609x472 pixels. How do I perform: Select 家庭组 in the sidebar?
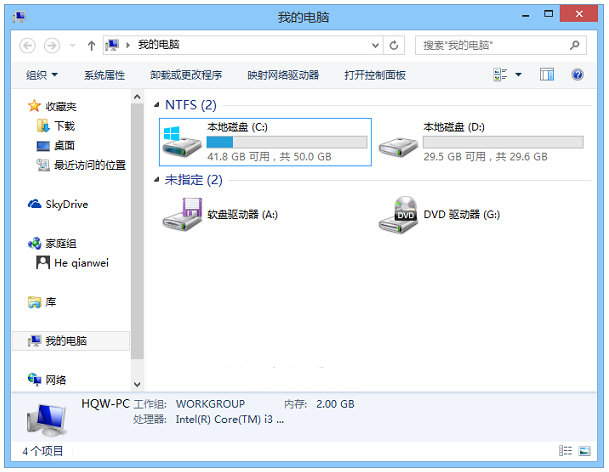coord(61,244)
